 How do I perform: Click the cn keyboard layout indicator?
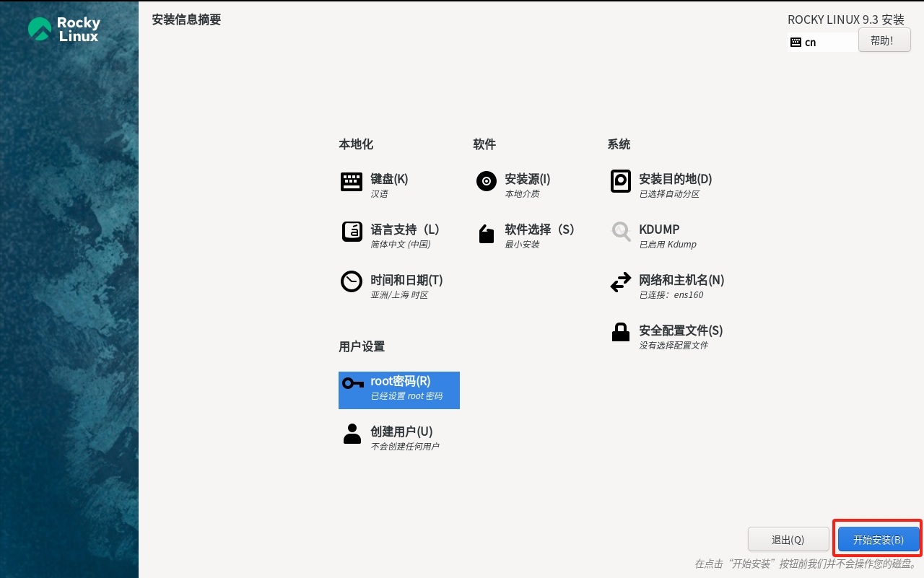tap(823, 43)
